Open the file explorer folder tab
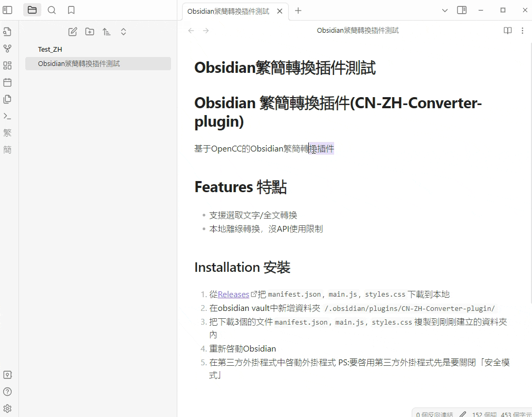Viewport: 532px width, 417px height. pos(32,10)
